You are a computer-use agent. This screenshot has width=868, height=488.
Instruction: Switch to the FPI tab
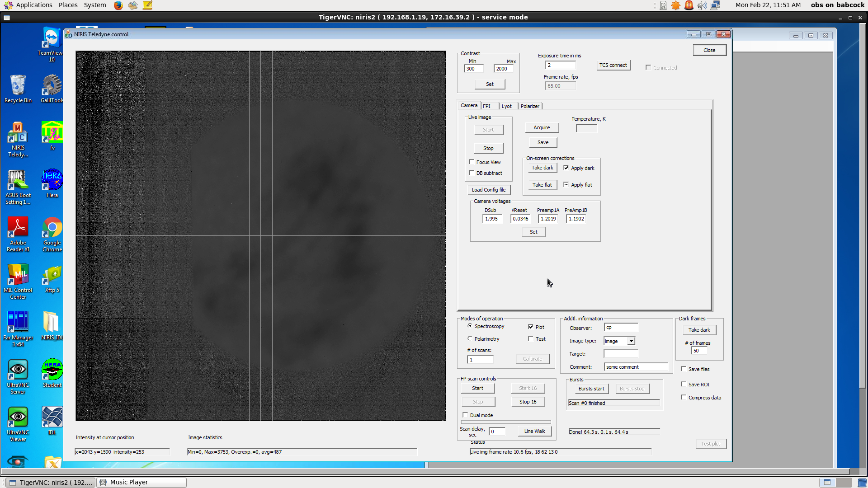tap(486, 106)
